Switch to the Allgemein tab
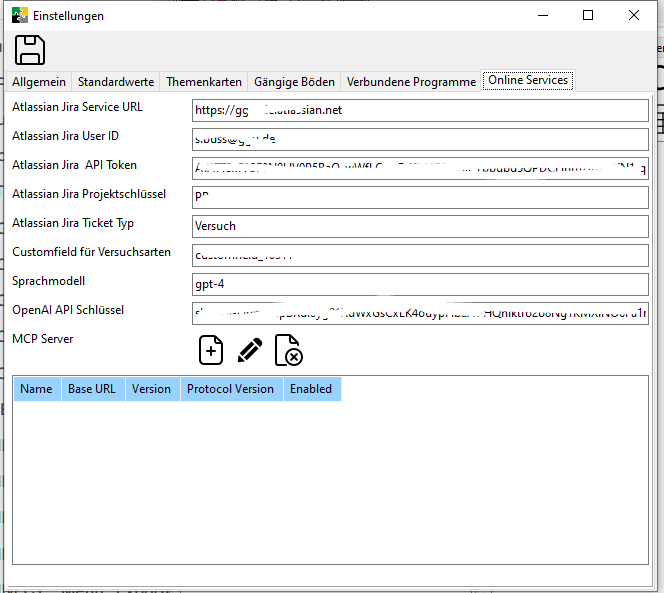The image size is (664, 593). [x=39, y=82]
